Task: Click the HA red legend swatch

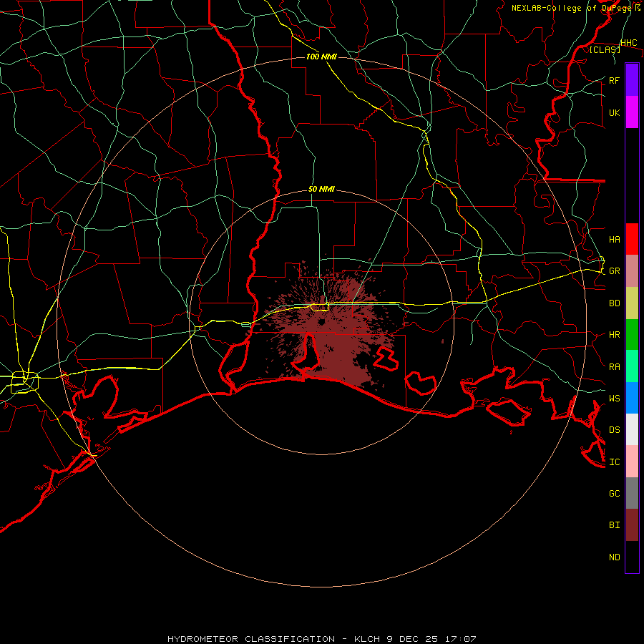Action: click(632, 239)
